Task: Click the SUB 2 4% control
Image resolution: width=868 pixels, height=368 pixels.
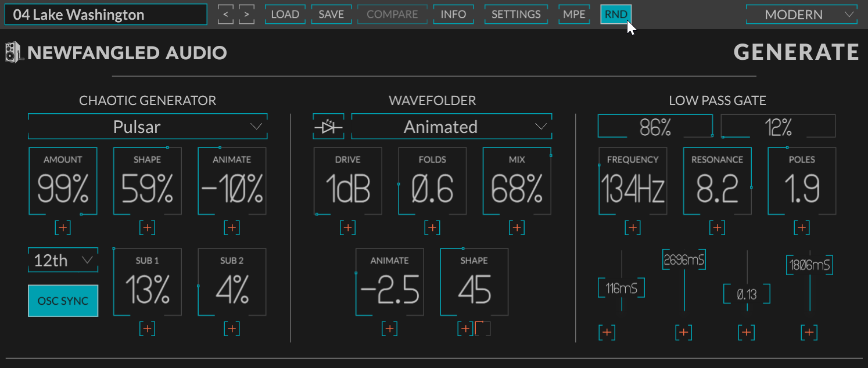Action: point(232,282)
